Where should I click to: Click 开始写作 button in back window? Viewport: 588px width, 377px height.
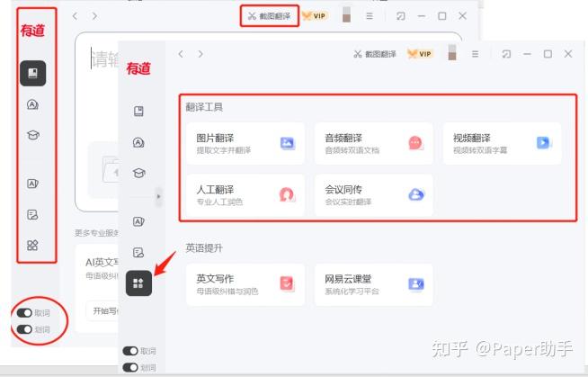[102, 311]
